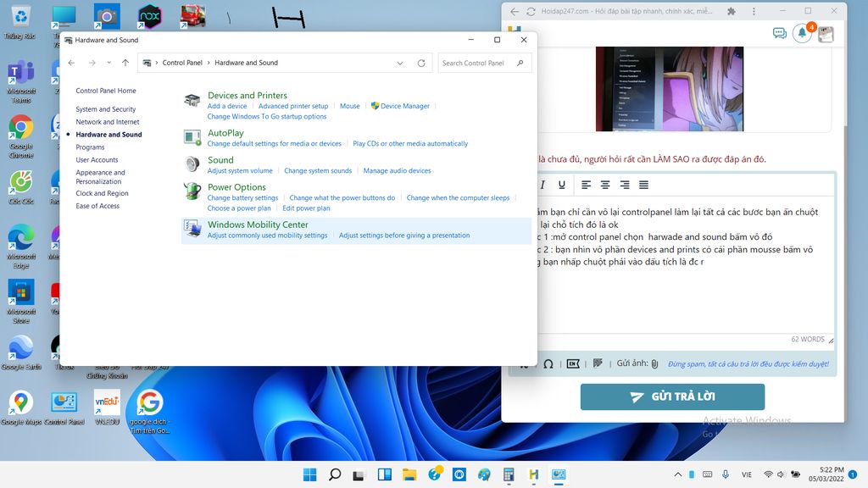Image resolution: width=868 pixels, height=488 pixels.
Task: Toggle underline formatting in answer editor
Action: pos(562,185)
